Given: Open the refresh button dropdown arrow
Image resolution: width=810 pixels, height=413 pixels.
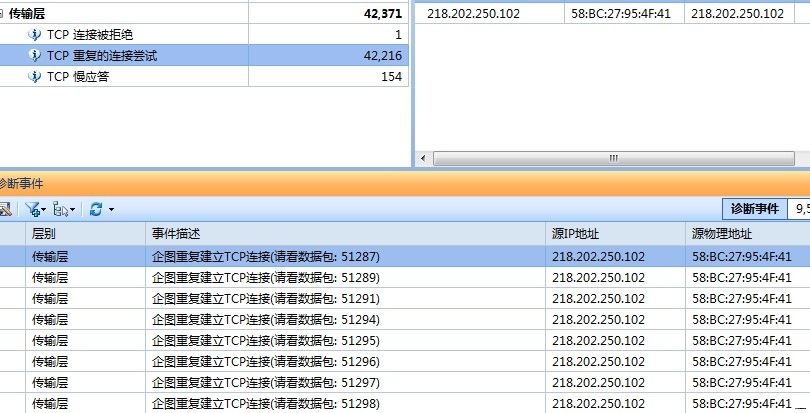Looking at the screenshot, I should coord(111,209).
